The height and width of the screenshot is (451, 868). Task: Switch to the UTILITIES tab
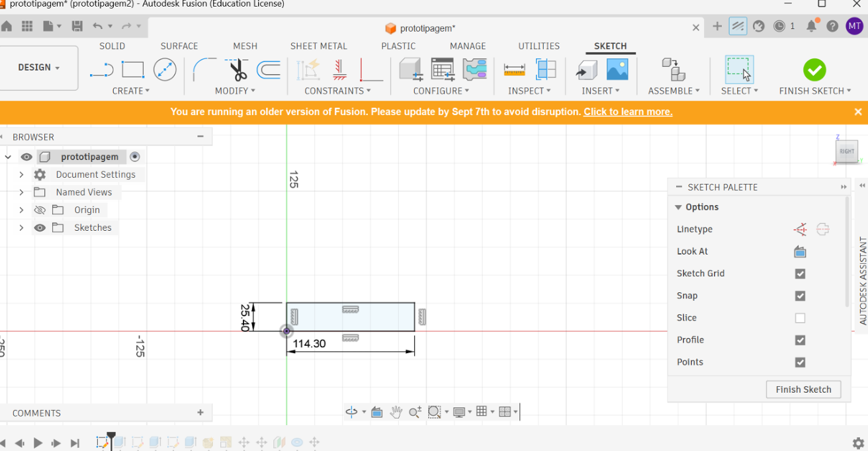[539, 46]
